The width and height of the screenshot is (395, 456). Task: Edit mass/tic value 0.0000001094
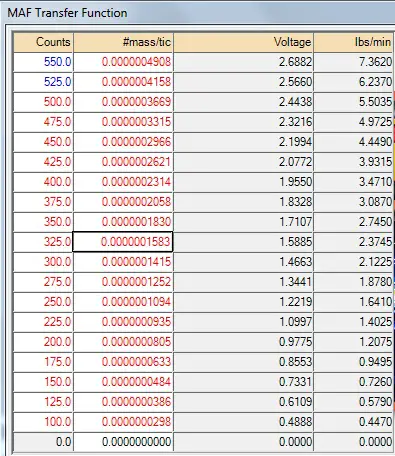coord(123,302)
